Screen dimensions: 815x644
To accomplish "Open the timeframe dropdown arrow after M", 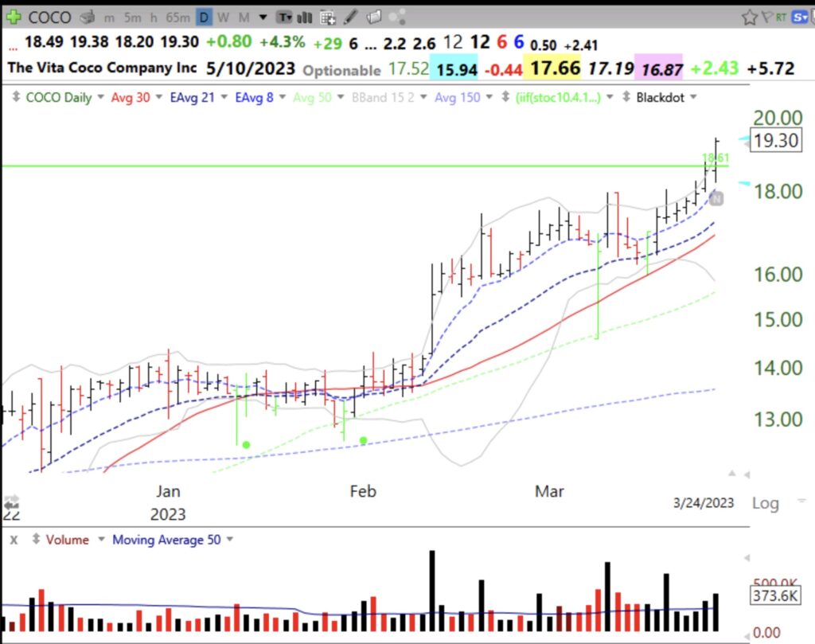I will tap(263, 18).
